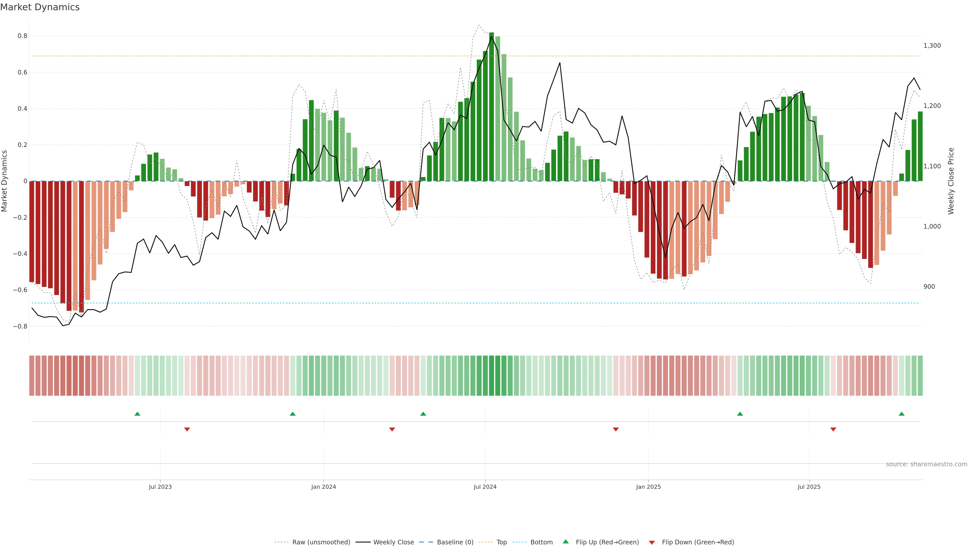Click the red flip-down marker after Jul 2025
The image size is (980, 551).
pyautogui.click(x=833, y=429)
